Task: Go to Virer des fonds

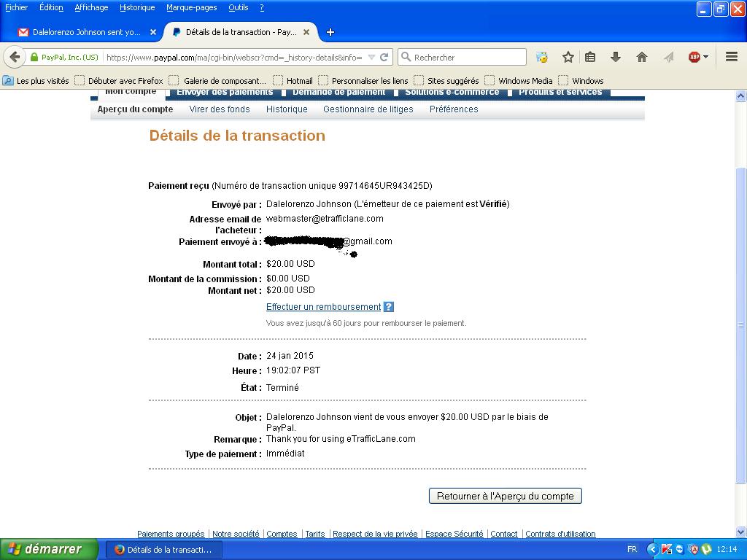Action: [220, 109]
